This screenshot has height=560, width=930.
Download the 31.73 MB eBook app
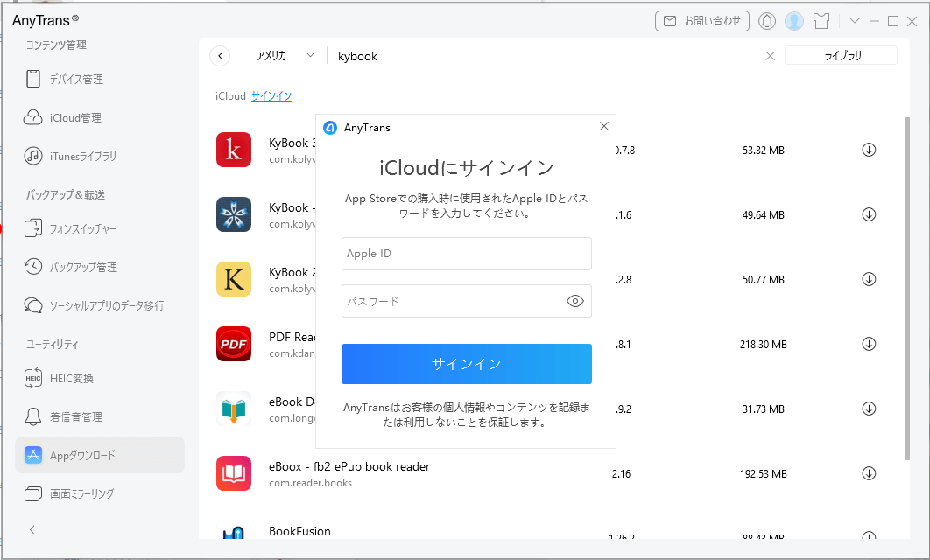[869, 409]
